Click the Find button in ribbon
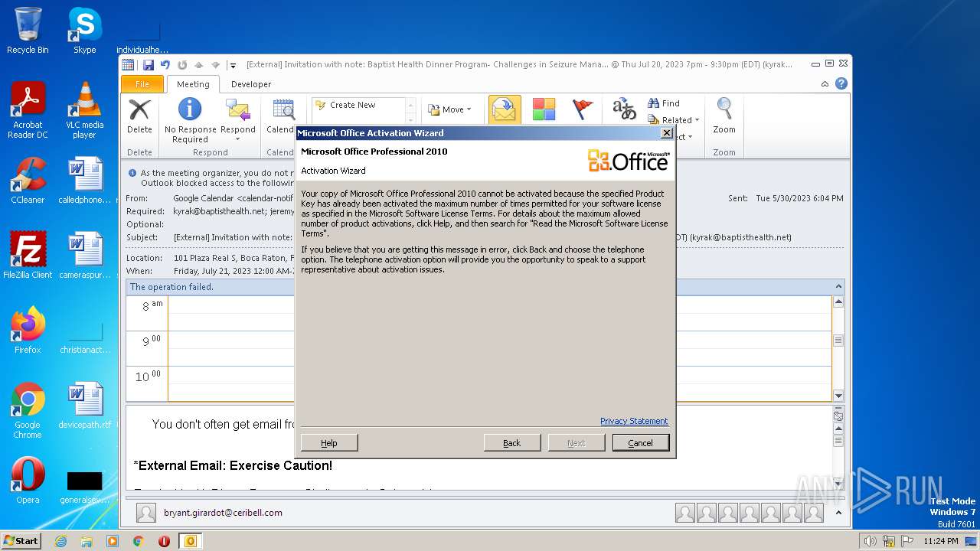 pos(664,103)
